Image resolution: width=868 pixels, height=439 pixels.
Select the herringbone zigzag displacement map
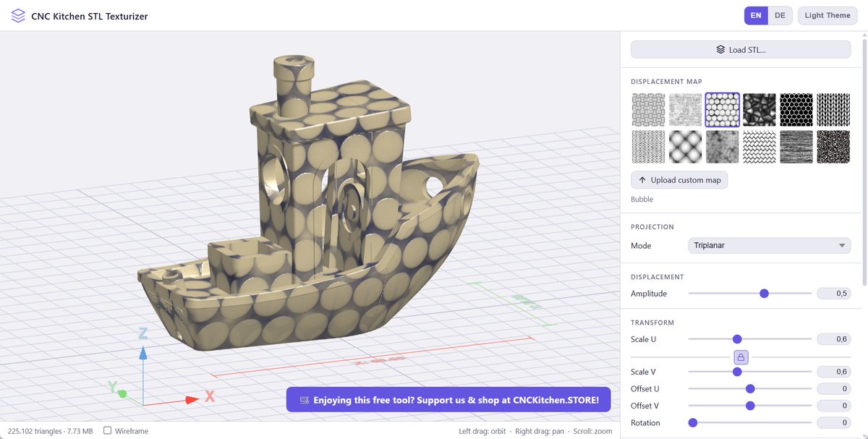pyautogui.click(x=759, y=146)
